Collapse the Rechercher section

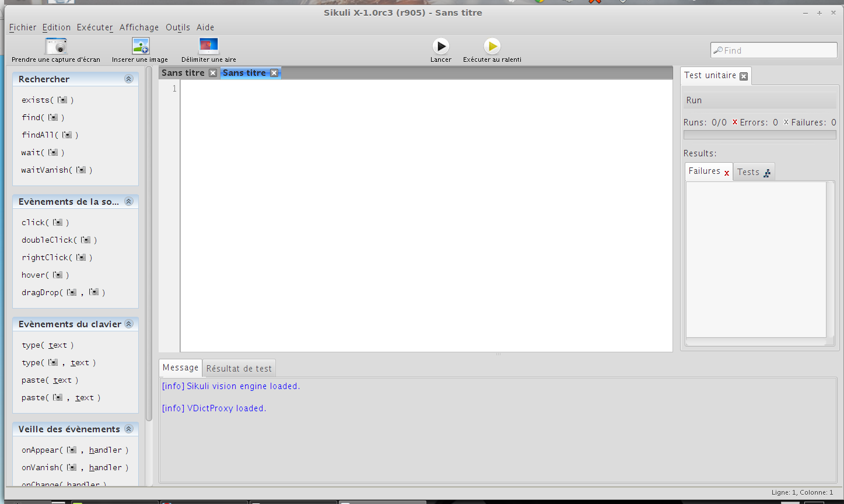tap(129, 79)
